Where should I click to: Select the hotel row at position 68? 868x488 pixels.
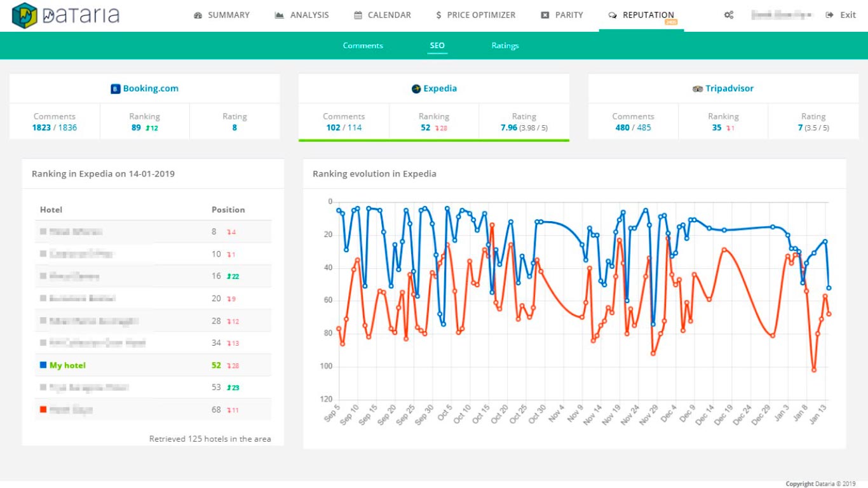point(153,410)
